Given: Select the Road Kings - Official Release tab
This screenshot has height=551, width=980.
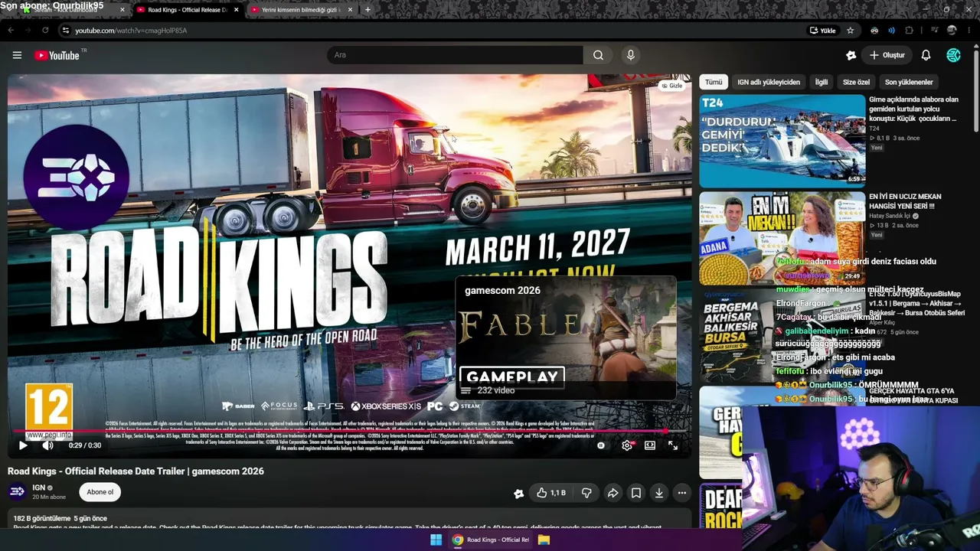Looking at the screenshot, I should click(x=188, y=10).
